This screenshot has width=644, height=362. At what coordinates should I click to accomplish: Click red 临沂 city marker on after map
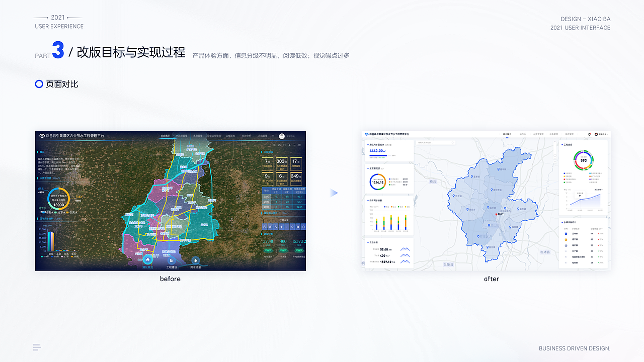(496, 214)
